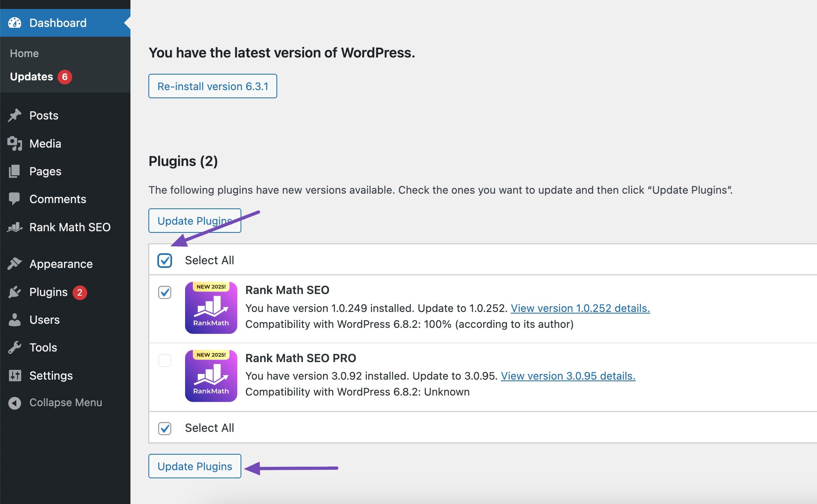Click the Rank Math SEO plugin logo thumbnail
This screenshot has height=504, width=817.
tap(211, 308)
